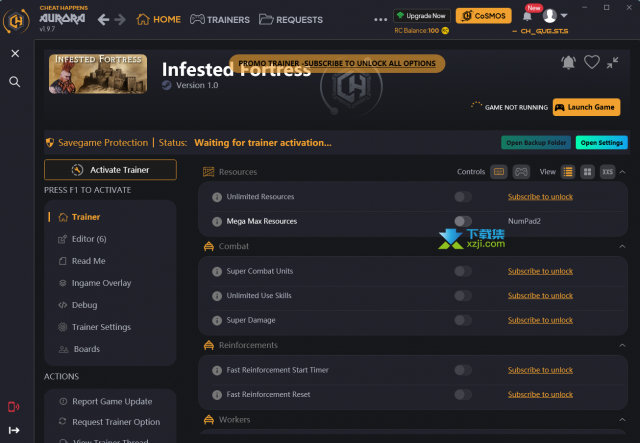640x443 pixels.
Task: Close the sidebar with X icon
Action: pos(15,53)
